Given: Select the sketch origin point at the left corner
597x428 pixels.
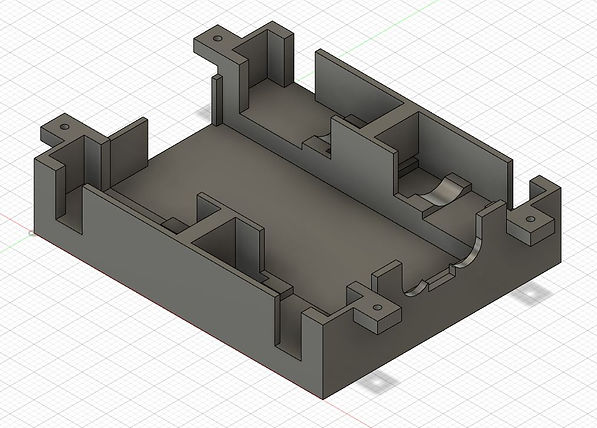Looking at the screenshot, I should [32, 233].
